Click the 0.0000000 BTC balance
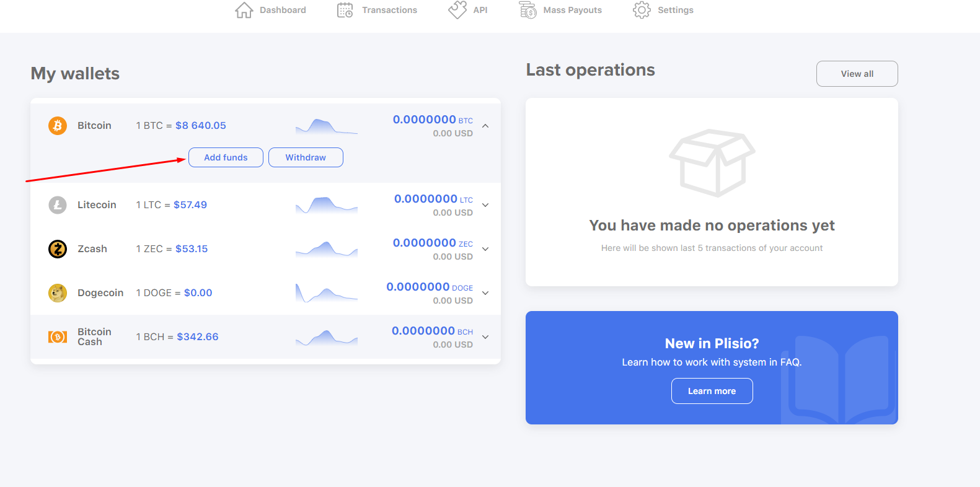Image resolution: width=980 pixels, height=487 pixels. [433, 120]
